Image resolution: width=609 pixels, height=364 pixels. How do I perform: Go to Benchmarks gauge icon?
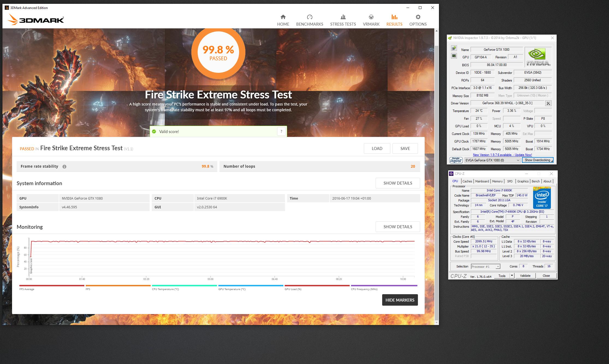[x=310, y=17]
